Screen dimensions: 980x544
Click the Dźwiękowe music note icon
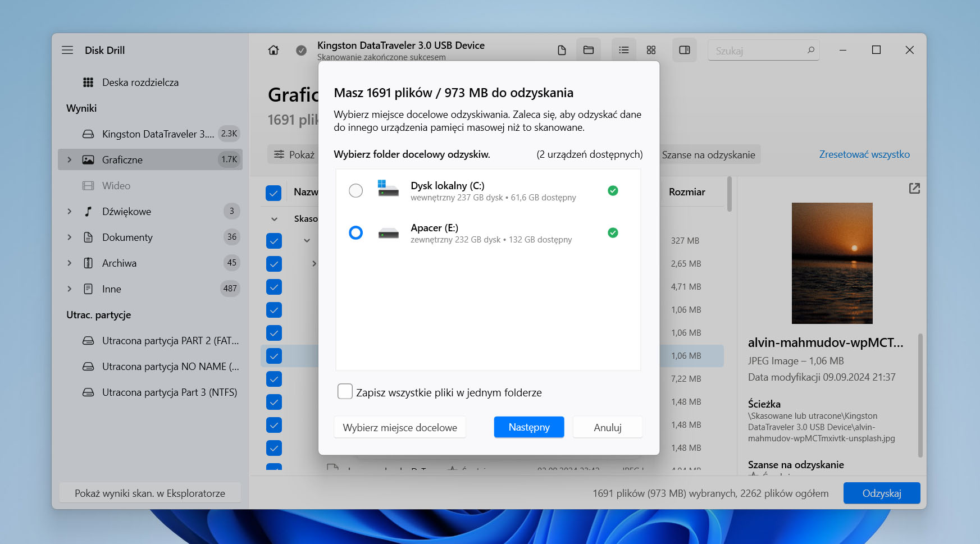point(88,211)
